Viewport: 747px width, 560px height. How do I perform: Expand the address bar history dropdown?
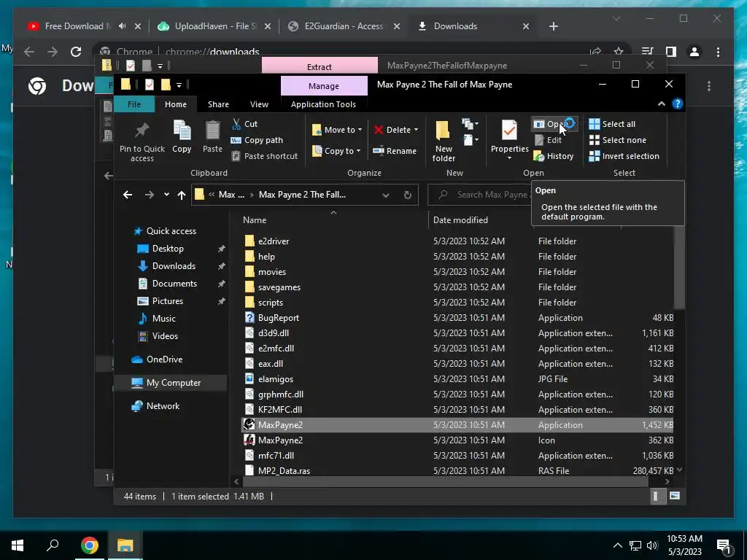386,195
